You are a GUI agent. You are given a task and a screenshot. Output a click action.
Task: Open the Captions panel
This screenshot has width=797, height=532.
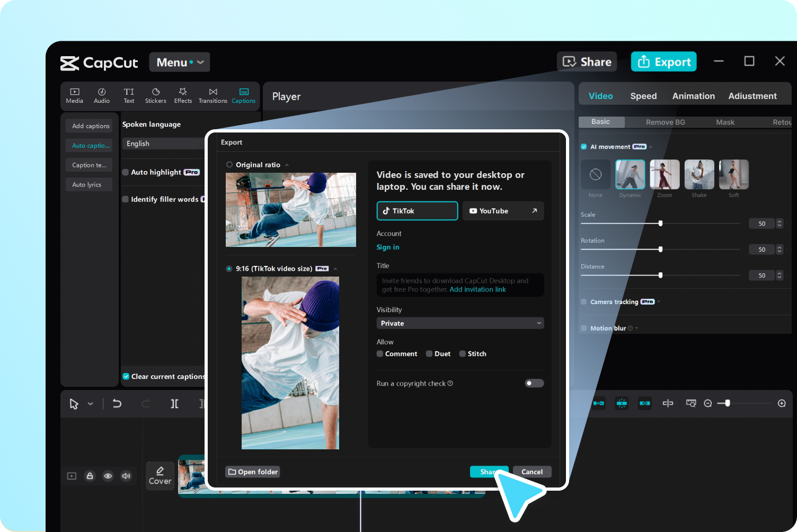[244, 96]
